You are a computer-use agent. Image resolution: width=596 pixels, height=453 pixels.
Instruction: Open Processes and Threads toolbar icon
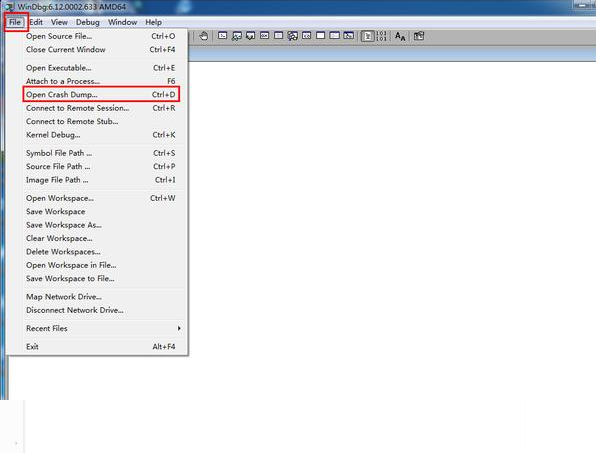click(x=334, y=36)
